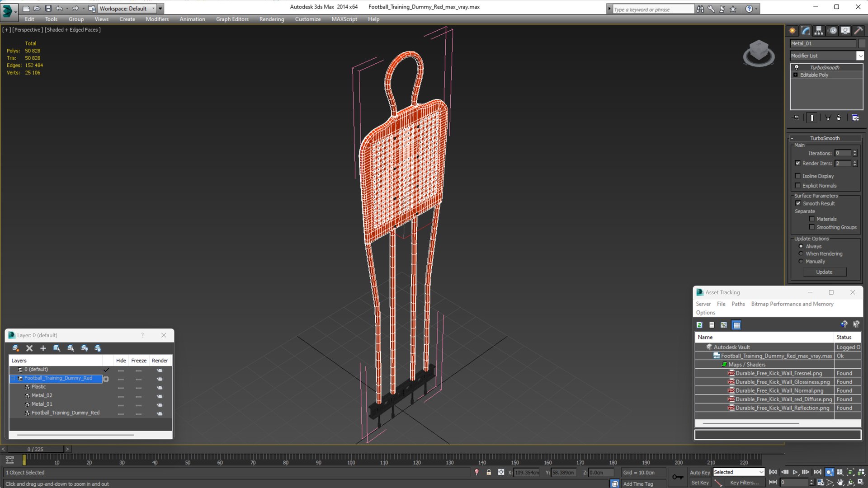Toggle TurboSmooth modifier lightbulb icon
Viewport: 868px width, 488px height.
pos(797,67)
